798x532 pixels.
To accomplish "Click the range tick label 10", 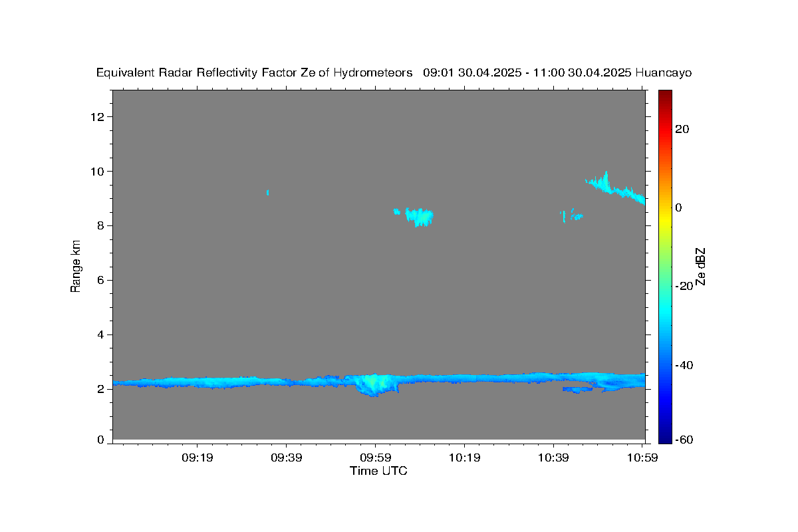I will [x=98, y=172].
